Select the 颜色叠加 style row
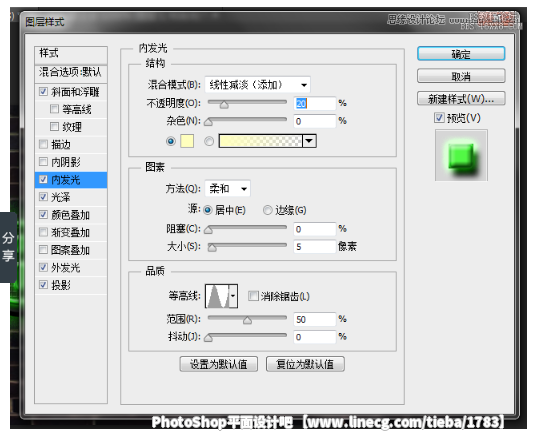 pyautogui.click(x=71, y=215)
